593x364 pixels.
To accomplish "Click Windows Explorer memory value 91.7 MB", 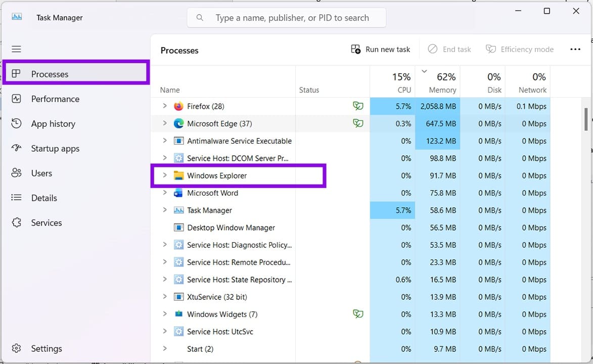I will (443, 175).
